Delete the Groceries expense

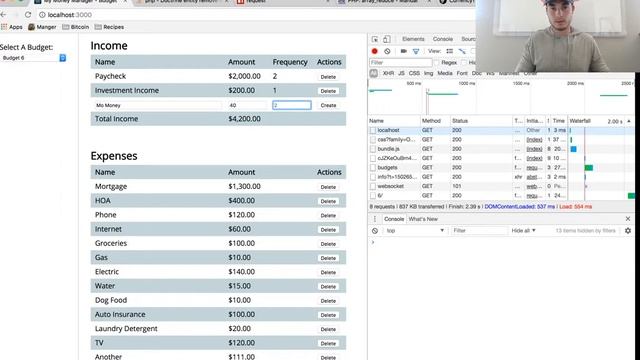328,244
